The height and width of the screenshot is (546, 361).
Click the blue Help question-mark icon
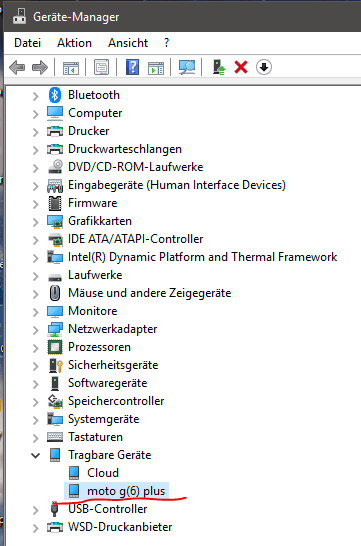[x=132, y=67]
